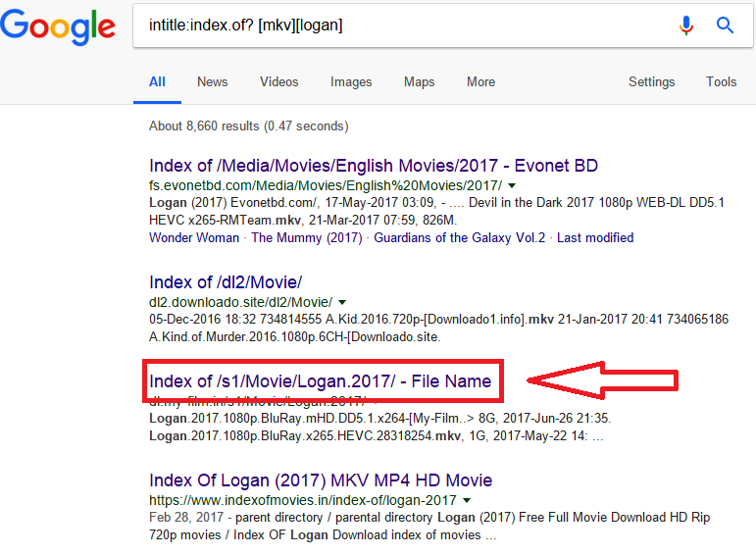Open the Settings menu
756x555 pixels.
click(x=651, y=82)
